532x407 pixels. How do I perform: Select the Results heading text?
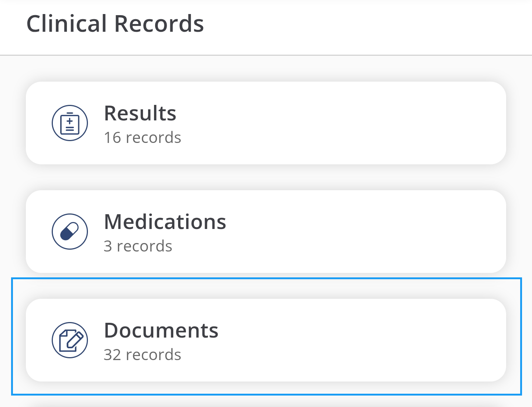coord(140,113)
